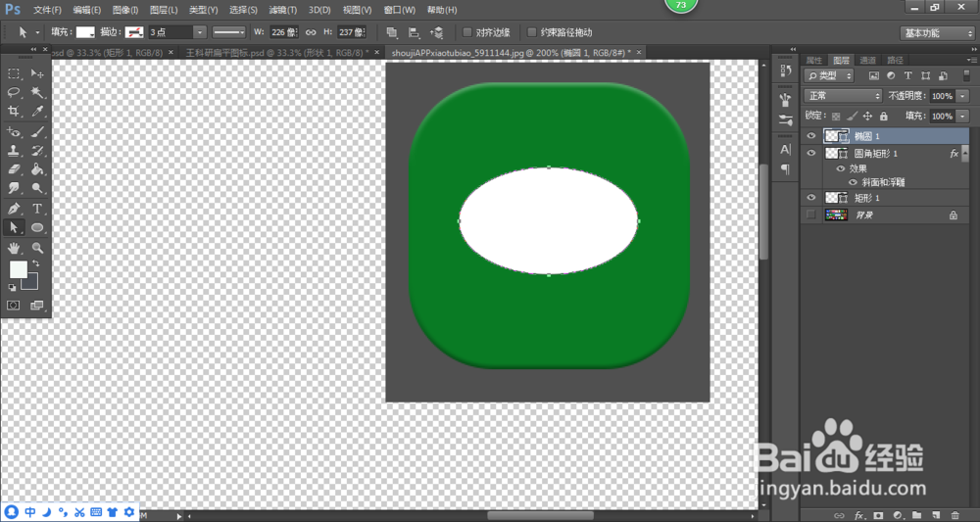Viewport: 980px width, 522px height.
Task: Select the Pen tool
Action: [13, 209]
